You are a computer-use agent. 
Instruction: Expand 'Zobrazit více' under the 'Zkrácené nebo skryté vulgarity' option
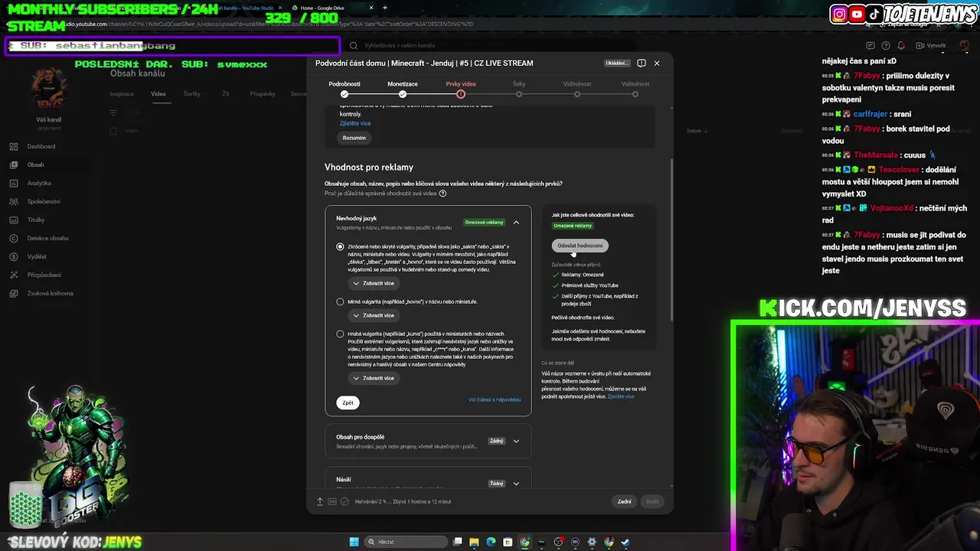(x=374, y=283)
